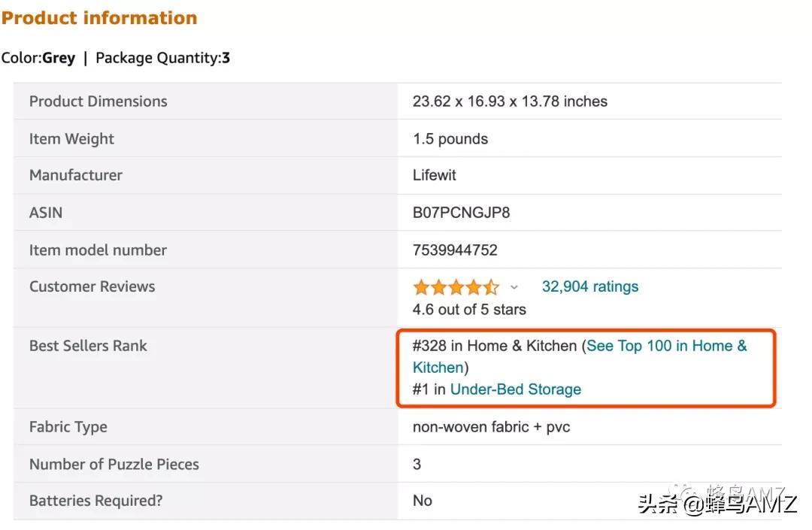Click the Product Dimensions row label
The width and height of the screenshot is (812, 530).
coord(98,101)
